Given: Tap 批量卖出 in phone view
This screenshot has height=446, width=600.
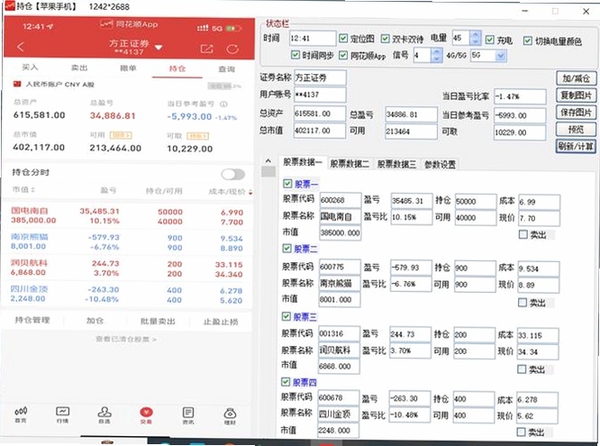Looking at the screenshot, I should point(158,321).
